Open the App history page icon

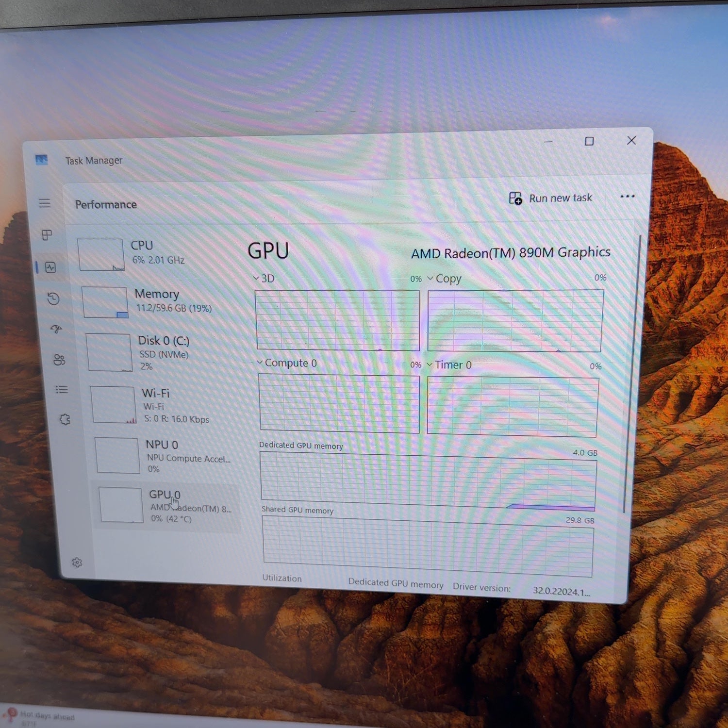pos(53,298)
